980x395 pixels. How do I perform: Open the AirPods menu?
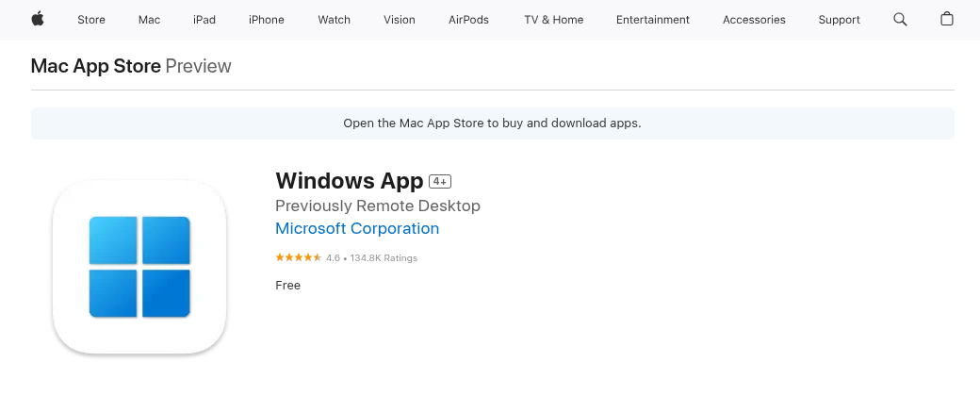coord(468,20)
